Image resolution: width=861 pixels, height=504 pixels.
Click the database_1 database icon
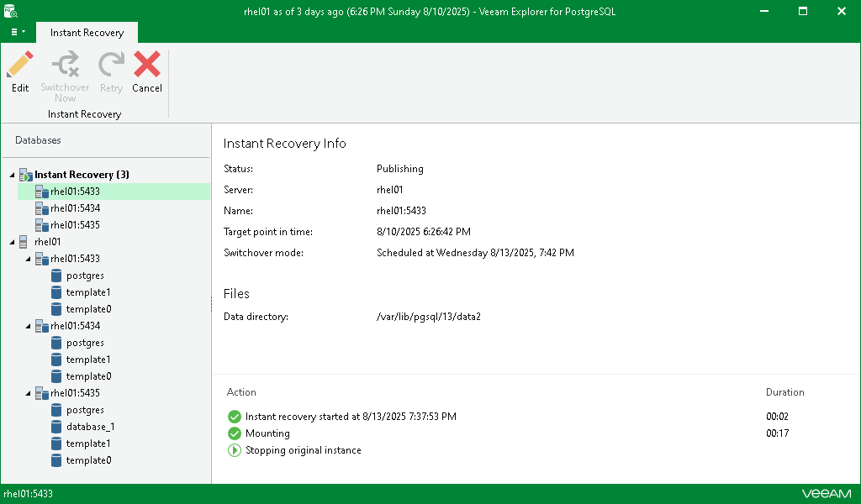56,427
